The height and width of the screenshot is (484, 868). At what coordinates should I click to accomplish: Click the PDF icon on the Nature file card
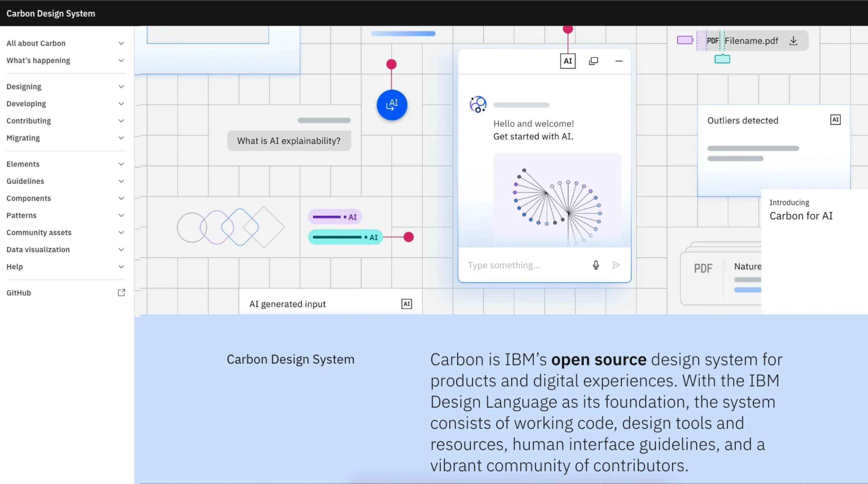pyautogui.click(x=703, y=268)
